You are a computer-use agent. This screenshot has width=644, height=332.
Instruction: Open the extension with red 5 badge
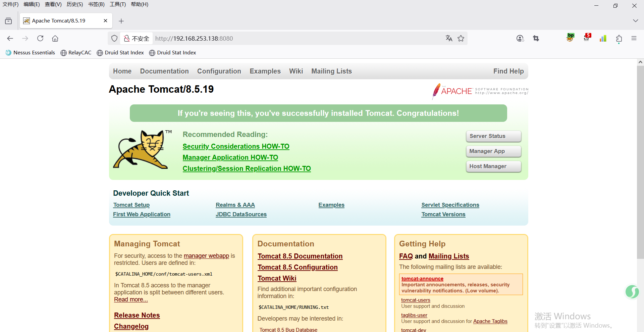pos(587,37)
